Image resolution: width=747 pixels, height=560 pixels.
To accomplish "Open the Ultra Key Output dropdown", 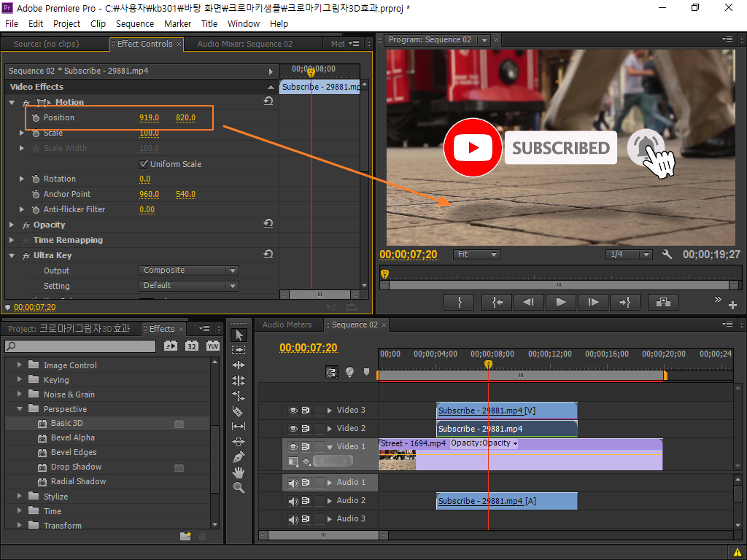I will click(x=189, y=271).
